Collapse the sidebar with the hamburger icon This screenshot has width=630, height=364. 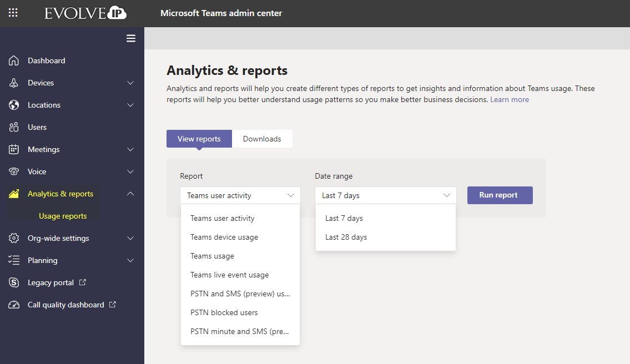click(x=131, y=38)
